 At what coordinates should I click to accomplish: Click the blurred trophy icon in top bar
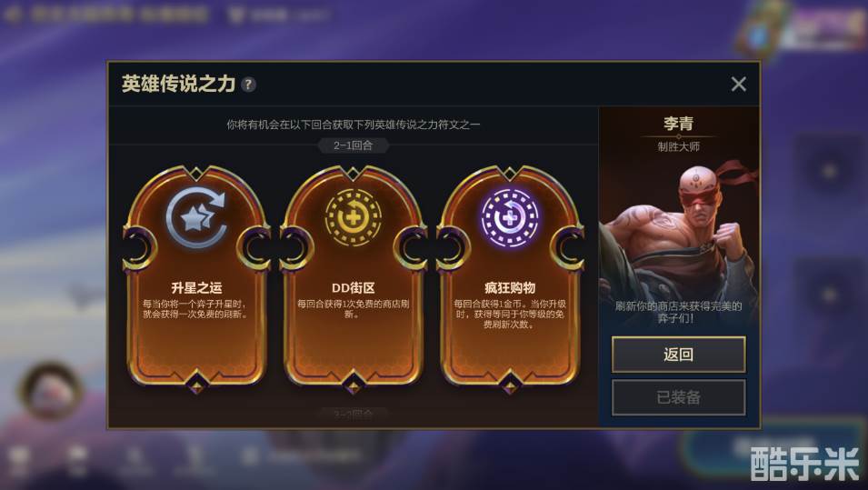click(x=235, y=15)
